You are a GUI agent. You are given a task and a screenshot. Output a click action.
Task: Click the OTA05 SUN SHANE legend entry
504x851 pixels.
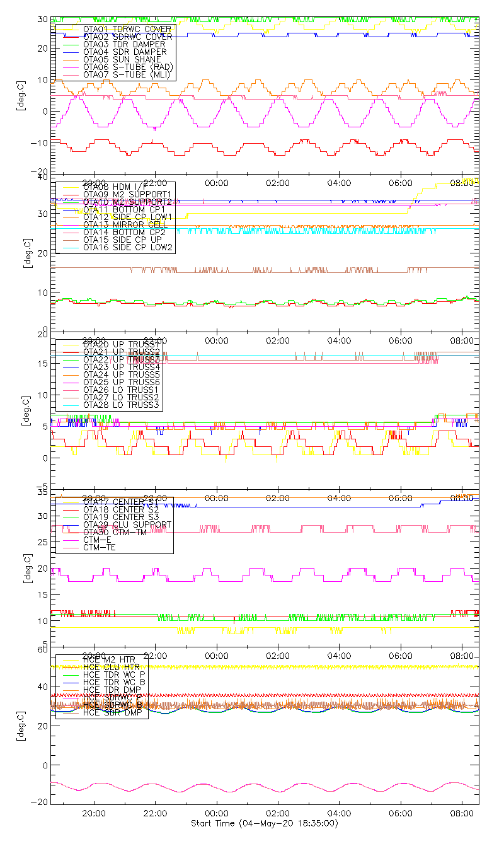(x=113, y=59)
